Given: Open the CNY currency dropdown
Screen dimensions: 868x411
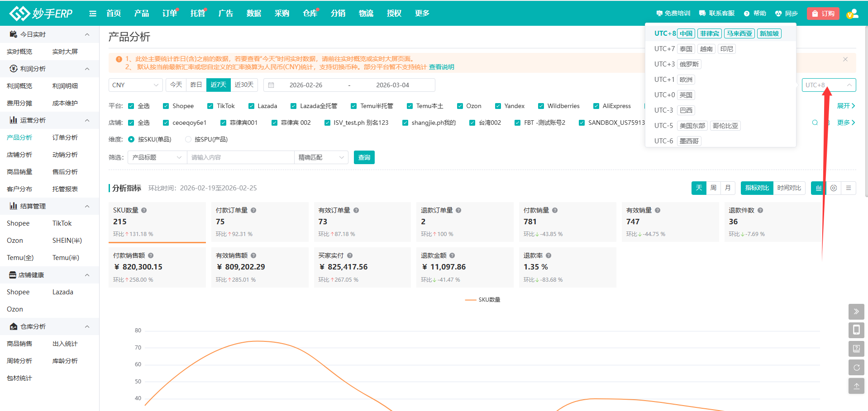Looking at the screenshot, I should coord(135,85).
